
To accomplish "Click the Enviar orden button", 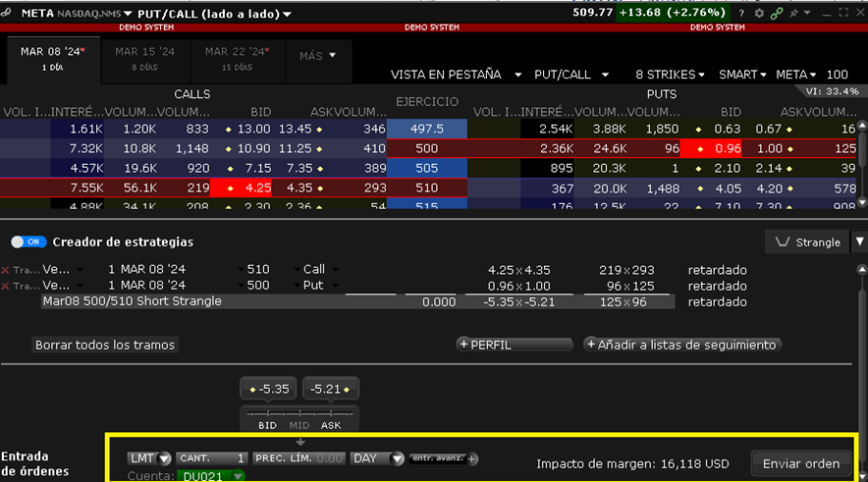I will (800, 463).
